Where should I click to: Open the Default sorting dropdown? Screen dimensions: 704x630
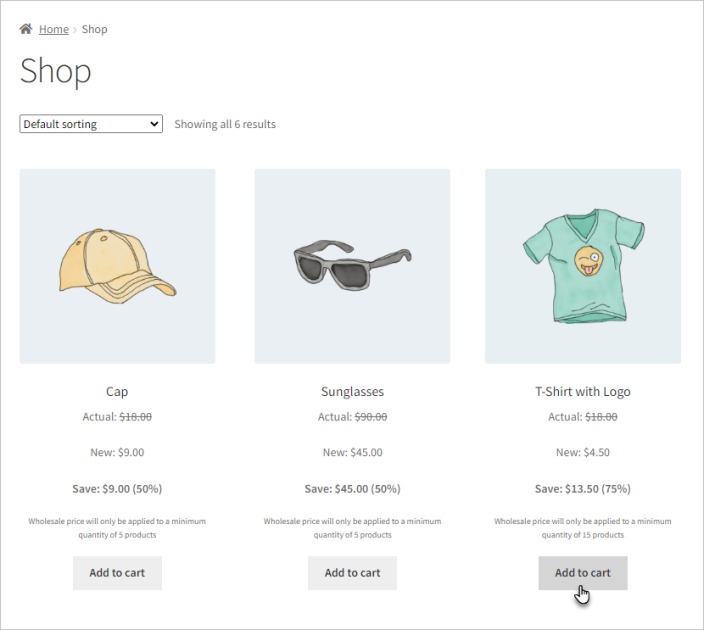click(91, 124)
